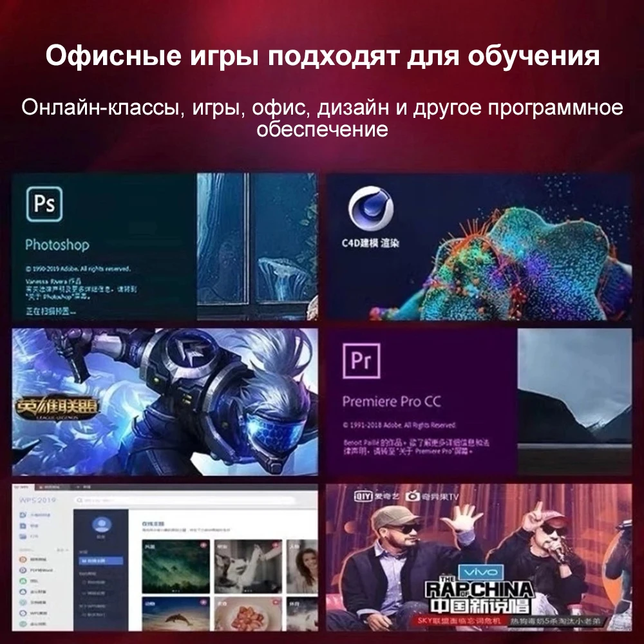Click the red 'SKY' ticker at the video bottom
Screen dimensions: 644x644
(x=459, y=621)
